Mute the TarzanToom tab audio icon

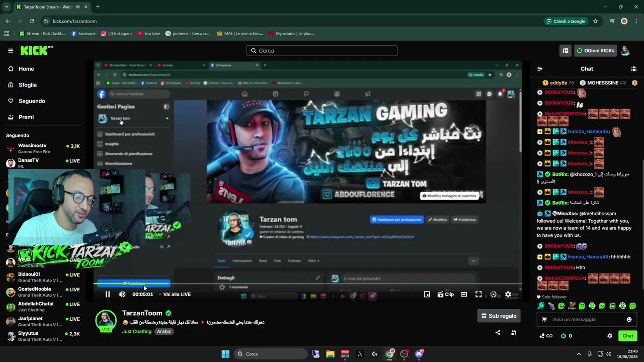pyautogui.click(x=77, y=7)
